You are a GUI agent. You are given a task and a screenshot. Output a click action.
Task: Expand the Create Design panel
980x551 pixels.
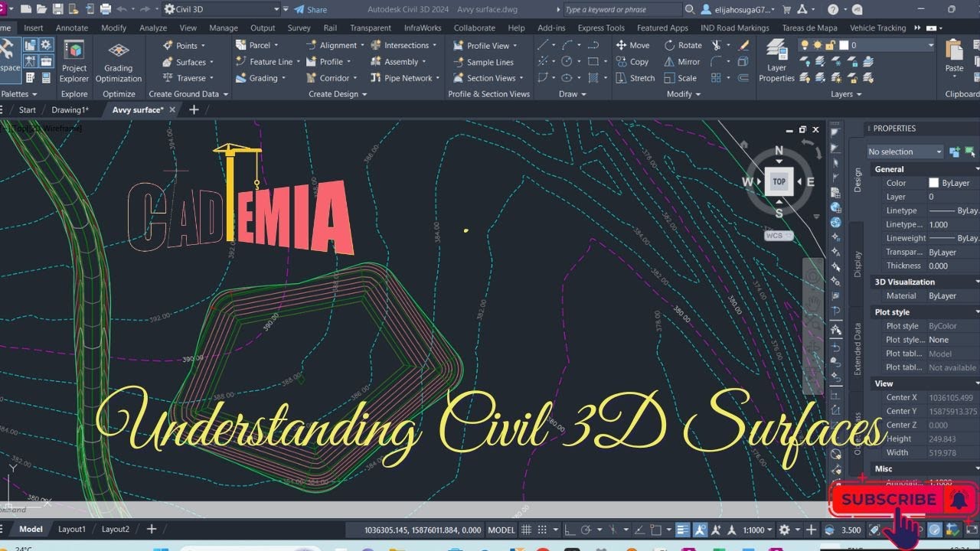coord(338,94)
